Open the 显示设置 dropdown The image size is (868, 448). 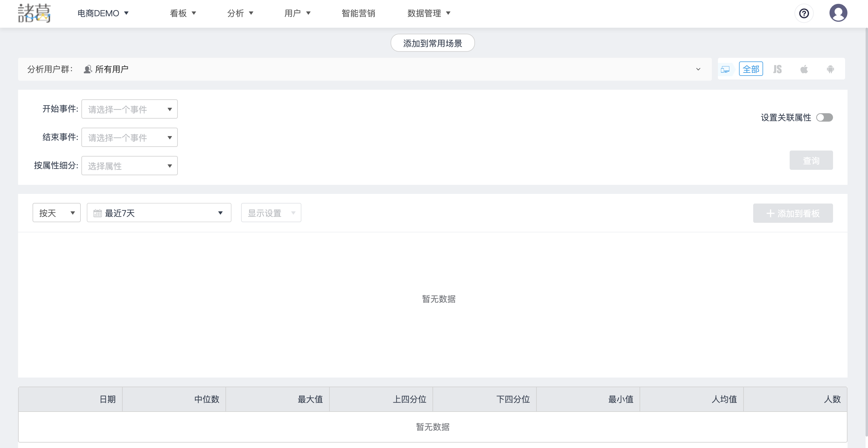click(x=271, y=213)
